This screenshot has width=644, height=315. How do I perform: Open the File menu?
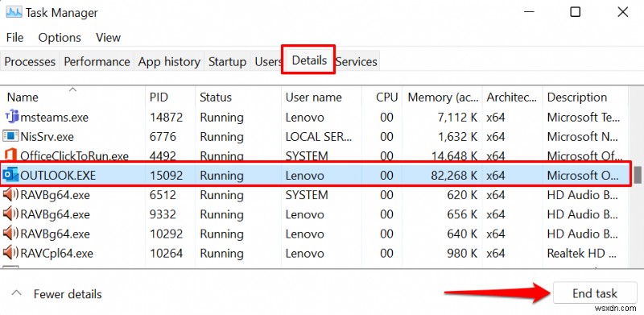pos(14,37)
